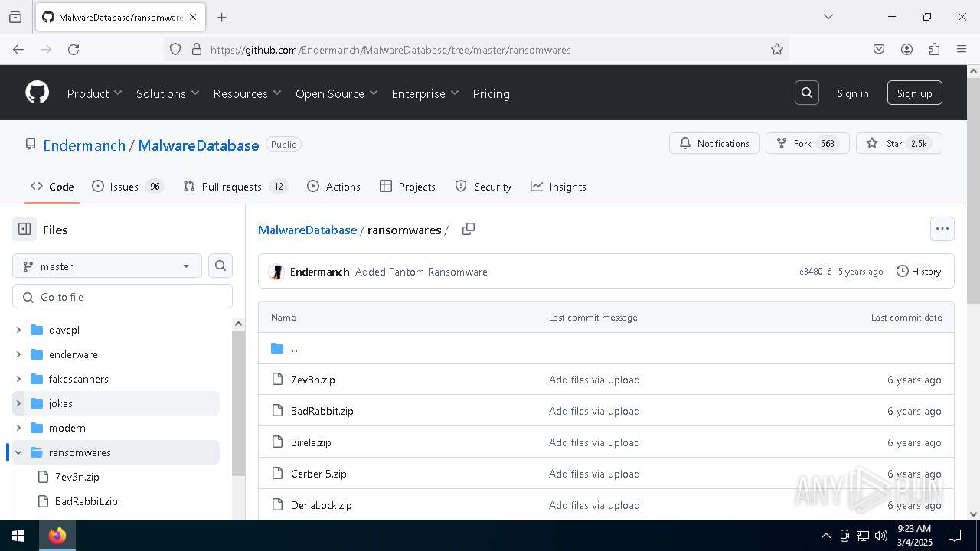Open the Endermanch owner link
This screenshot has width=980, height=551.
tap(84, 145)
